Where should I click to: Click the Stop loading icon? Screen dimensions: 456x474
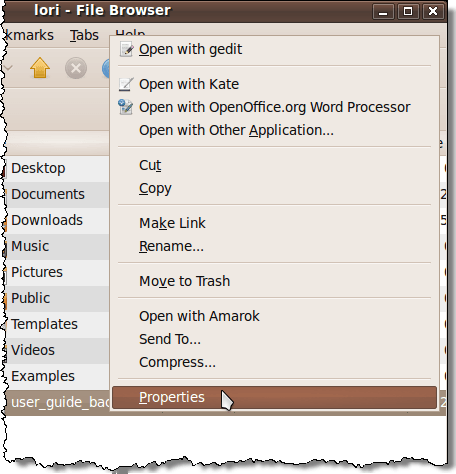(x=76, y=68)
